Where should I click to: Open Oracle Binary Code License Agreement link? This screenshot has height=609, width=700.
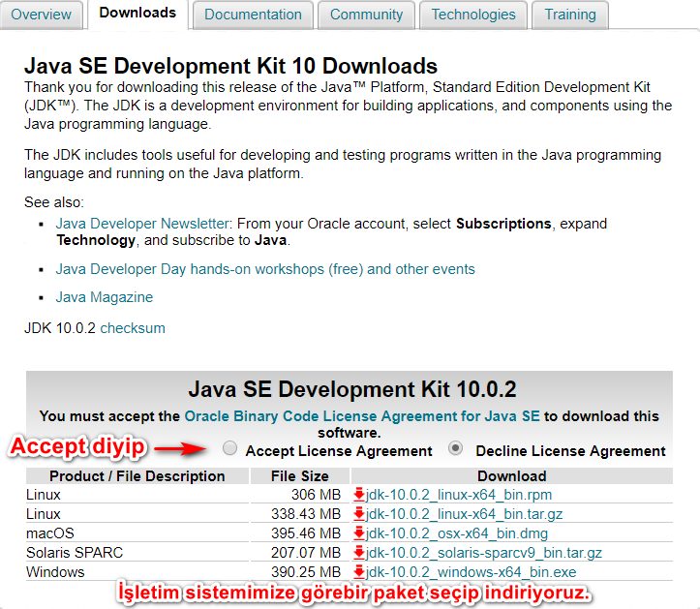(362, 416)
